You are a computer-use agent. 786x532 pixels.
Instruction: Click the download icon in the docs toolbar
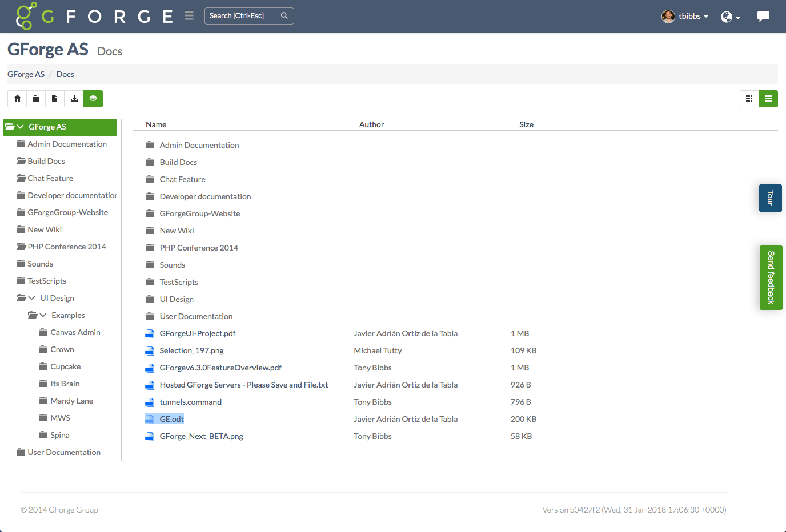pos(74,98)
